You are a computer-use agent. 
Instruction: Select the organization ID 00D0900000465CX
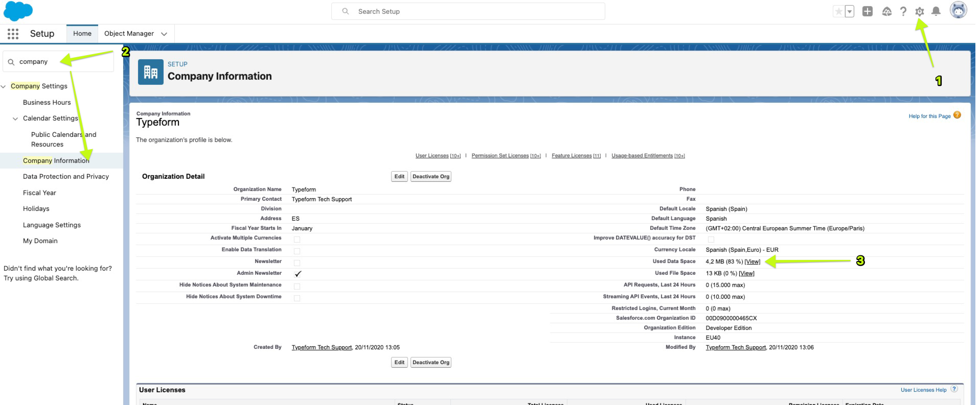point(731,318)
